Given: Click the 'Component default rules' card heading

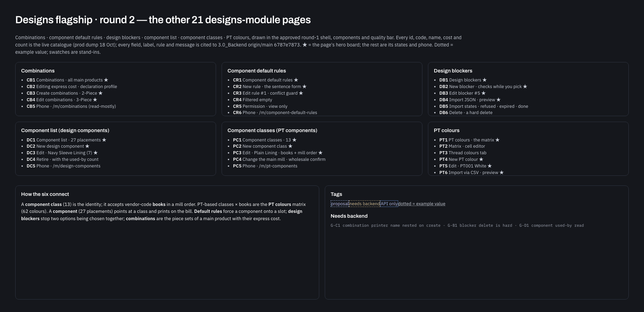Looking at the screenshot, I should [257, 71].
